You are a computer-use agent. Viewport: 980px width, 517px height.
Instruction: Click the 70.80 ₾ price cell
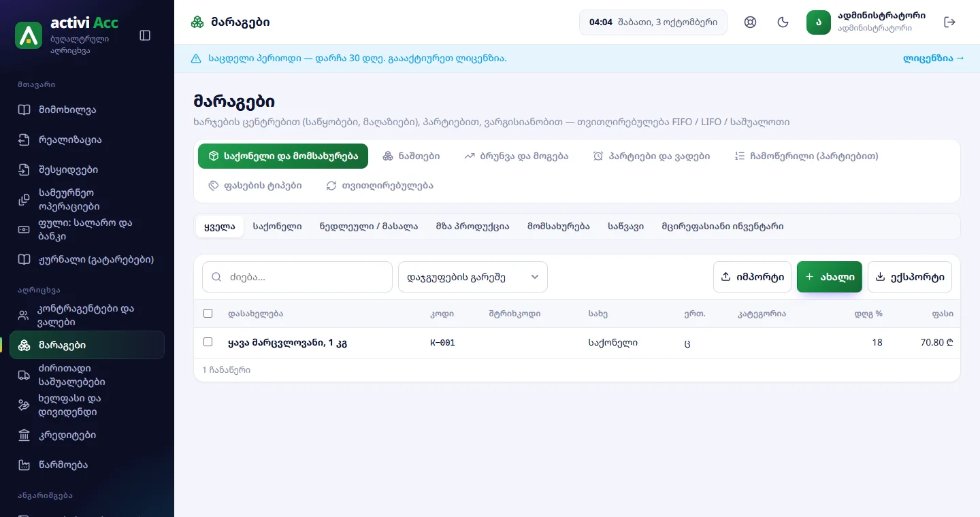936,343
